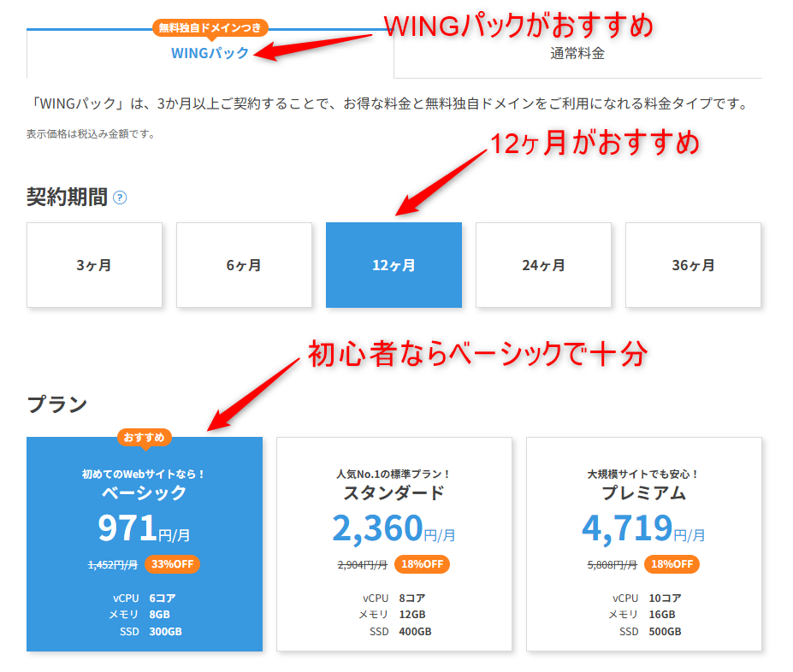Select the 3ヶ月 contract period
The image size is (793, 672).
coord(95,265)
